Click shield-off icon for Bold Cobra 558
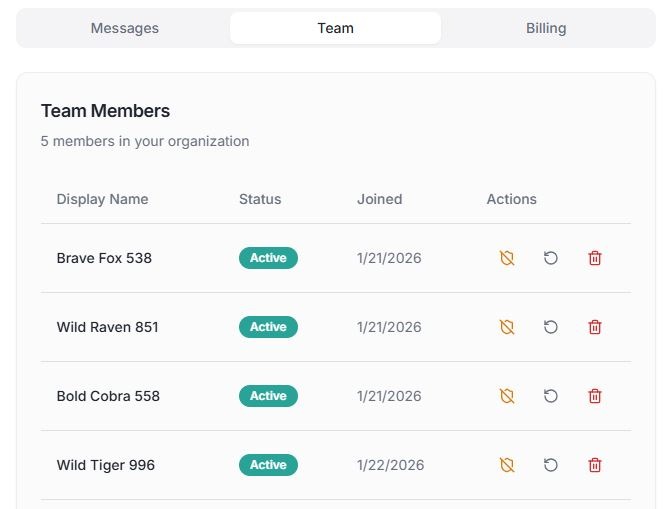Image resolution: width=670 pixels, height=509 pixels. (507, 396)
